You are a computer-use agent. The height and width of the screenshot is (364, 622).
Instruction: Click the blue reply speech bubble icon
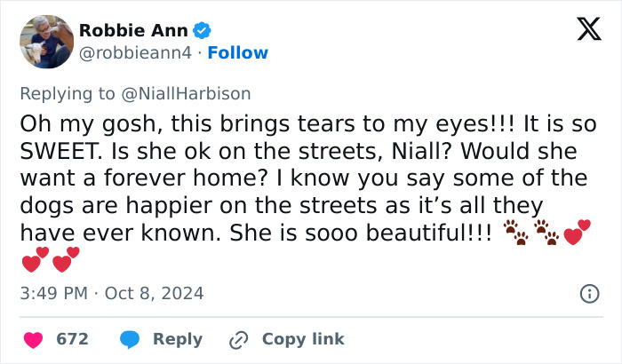130,339
